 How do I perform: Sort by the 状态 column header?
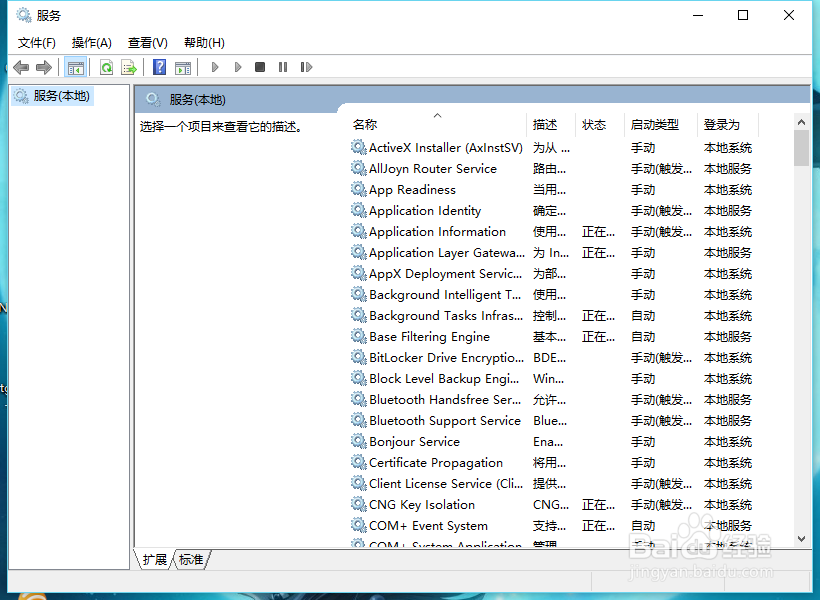pyautogui.click(x=600, y=124)
